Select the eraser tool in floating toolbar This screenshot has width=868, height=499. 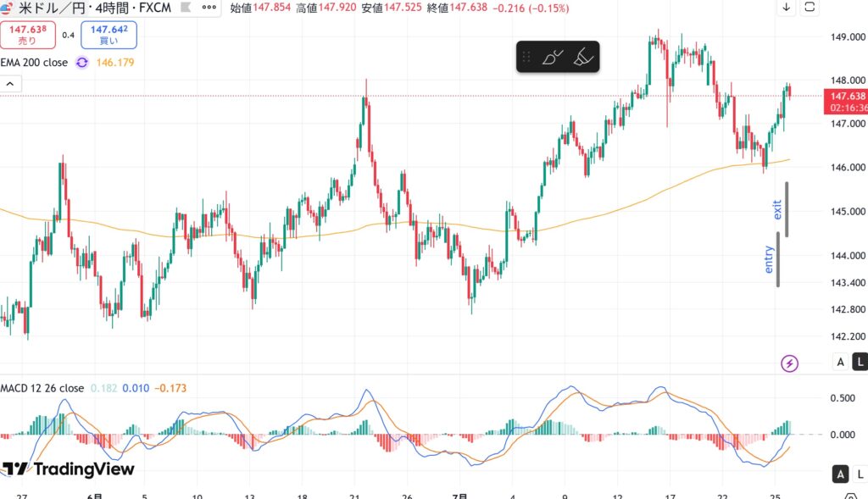pyautogui.click(x=583, y=57)
